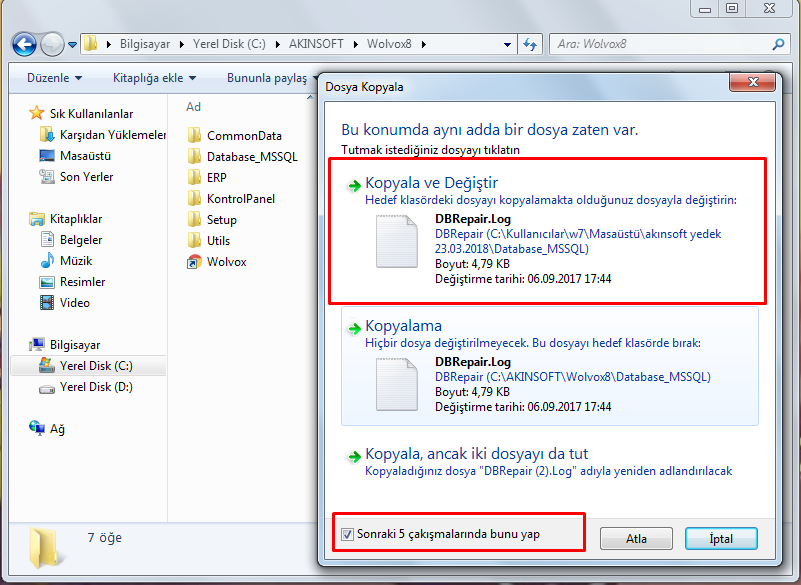Viewport: 801px width, 585px height.
Task: Expand the Kitaplığa ekle dropdown
Action: coord(154,78)
